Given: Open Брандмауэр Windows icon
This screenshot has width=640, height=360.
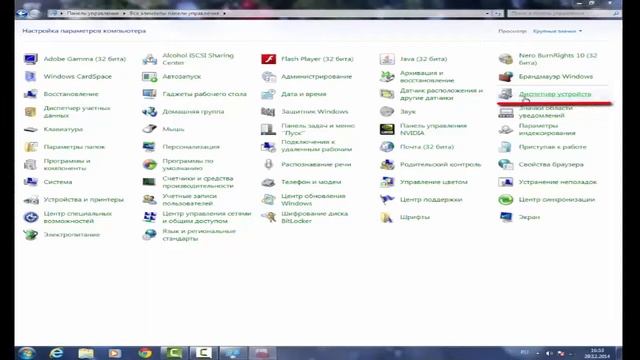Looking at the screenshot, I should pos(506,76).
